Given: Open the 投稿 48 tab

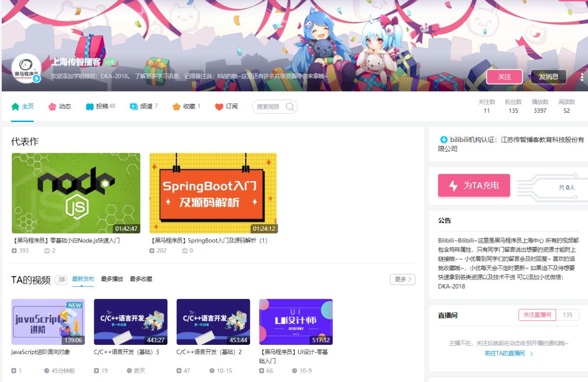Looking at the screenshot, I should tap(100, 106).
